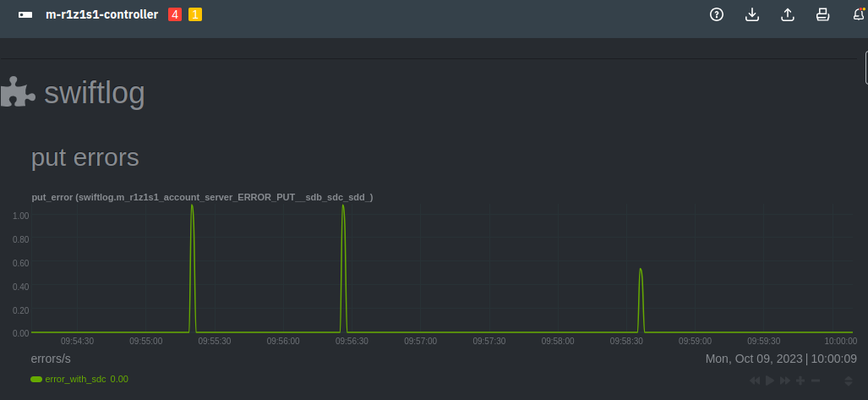Click the download/import snapshot icon
This screenshot has width=868, height=400.
752,14
